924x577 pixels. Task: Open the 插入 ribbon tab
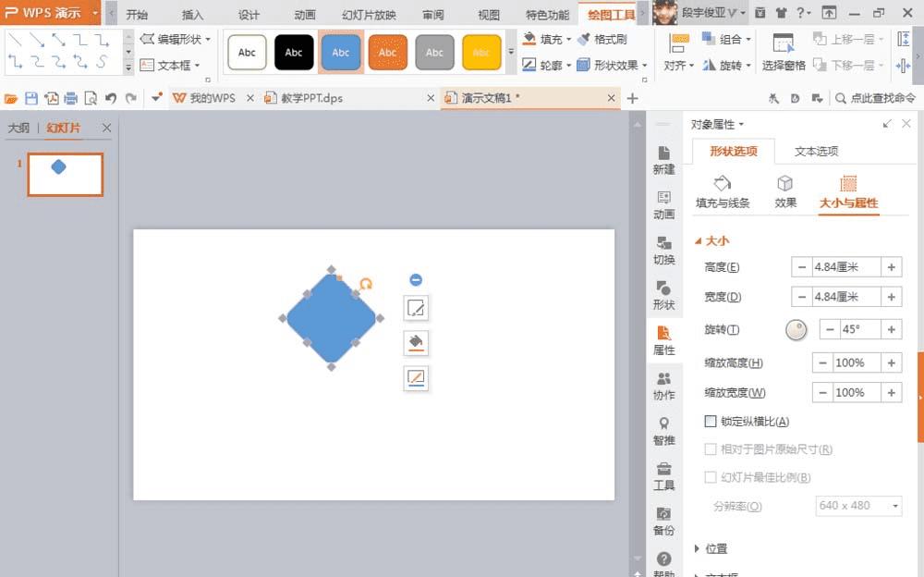point(192,15)
